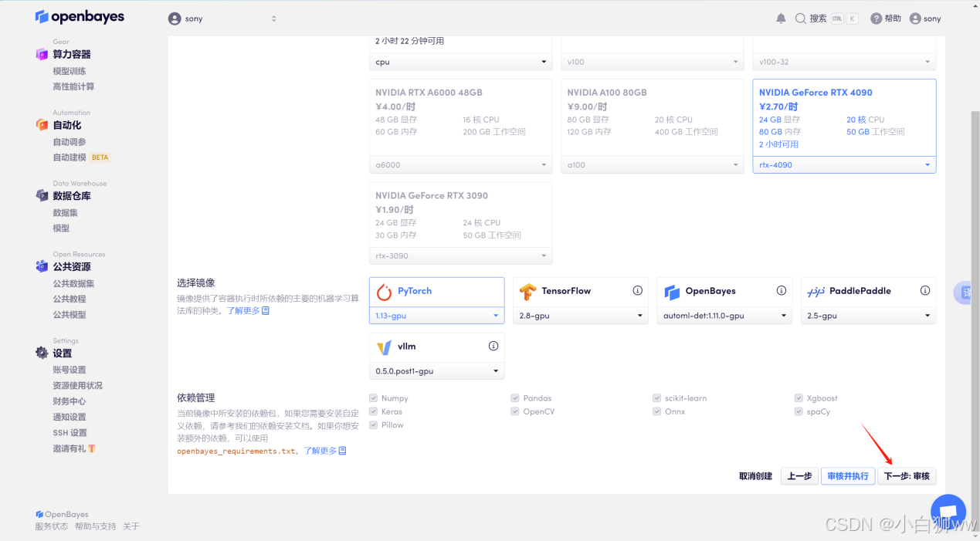Open the rtx-3090 resource dropdown

coord(461,255)
